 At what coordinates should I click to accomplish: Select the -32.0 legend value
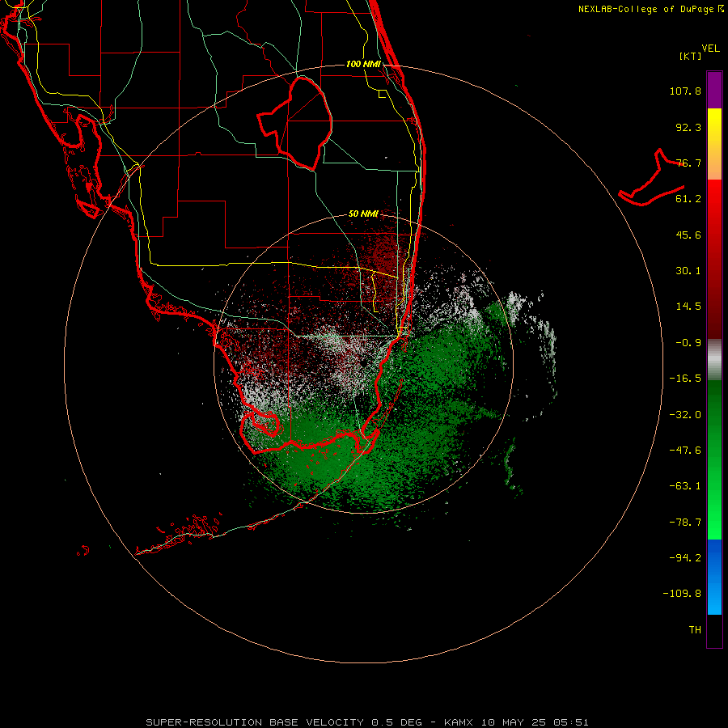coord(685,415)
